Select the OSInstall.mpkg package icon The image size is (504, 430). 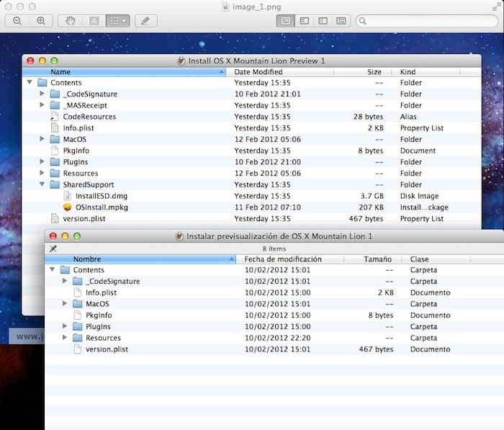pyautogui.click(x=68, y=207)
